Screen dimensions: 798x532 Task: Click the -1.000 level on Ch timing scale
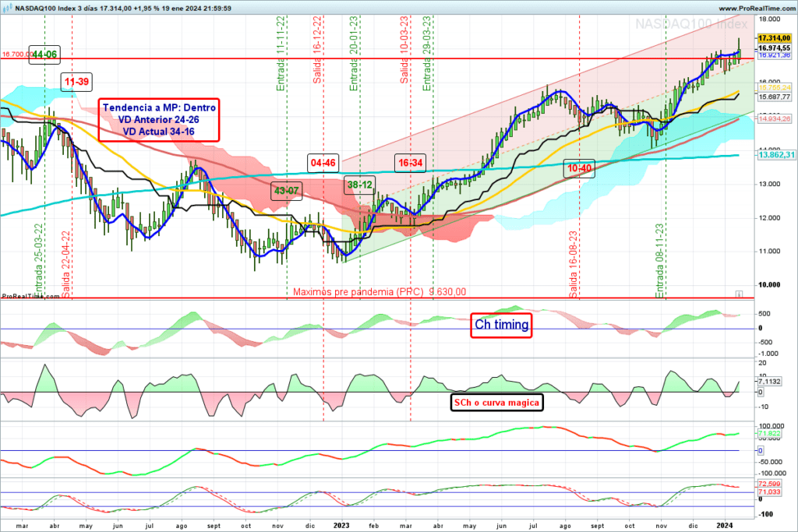pos(768,354)
